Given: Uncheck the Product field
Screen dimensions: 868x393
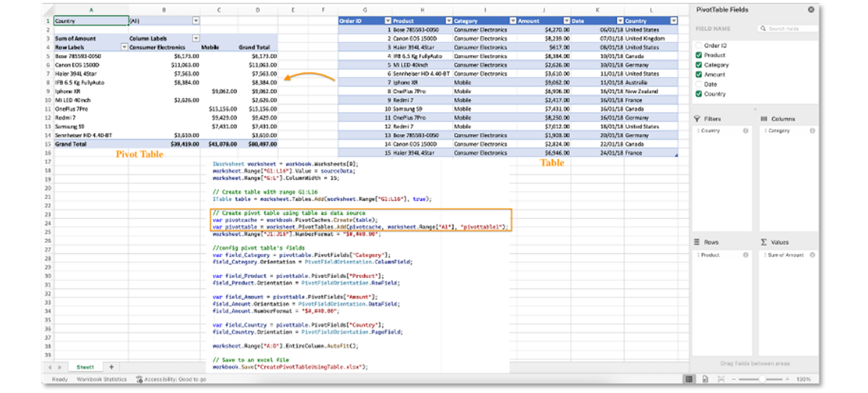Looking at the screenshot, I should pyautogui.click(x=698, y=56).
